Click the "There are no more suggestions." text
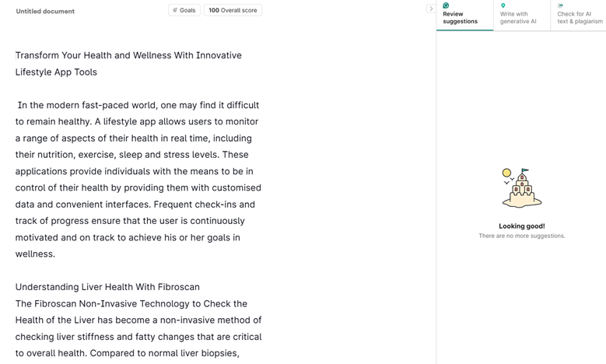The width and height of the screenshot is (606, 364). 521,236
